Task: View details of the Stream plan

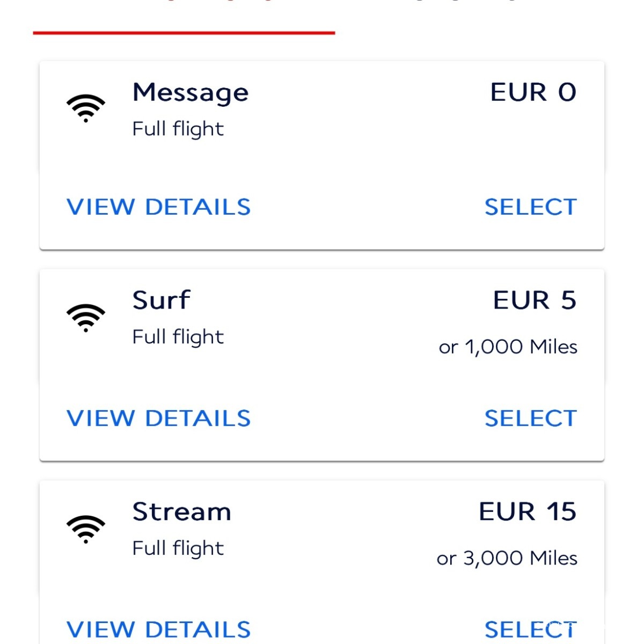Action: tap(158, 630)
